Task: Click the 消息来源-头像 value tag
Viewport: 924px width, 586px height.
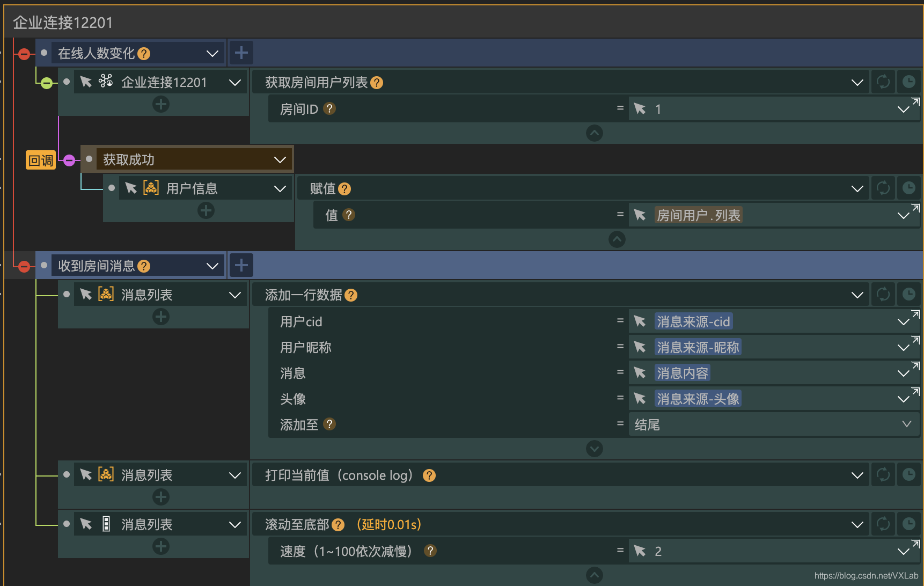Action: click(x=698, y=399)
